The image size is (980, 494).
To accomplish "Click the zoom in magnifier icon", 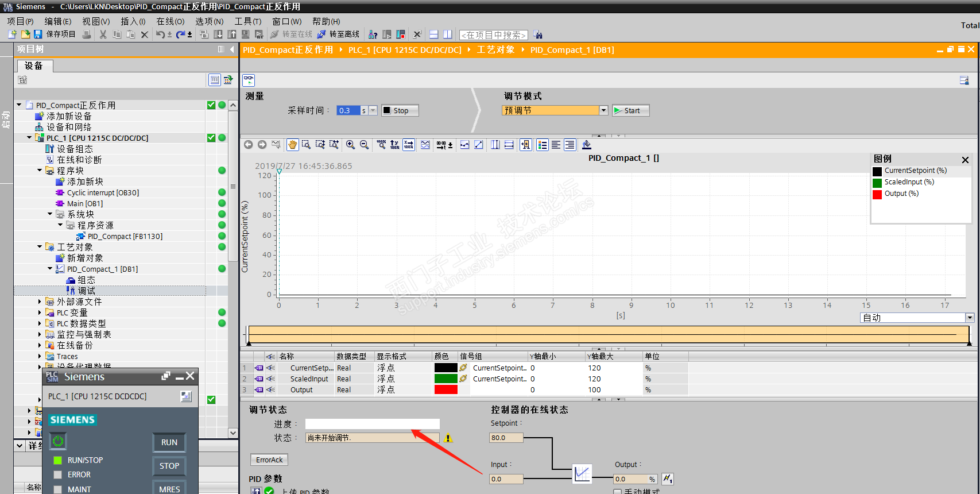I will tap(350, 145).
